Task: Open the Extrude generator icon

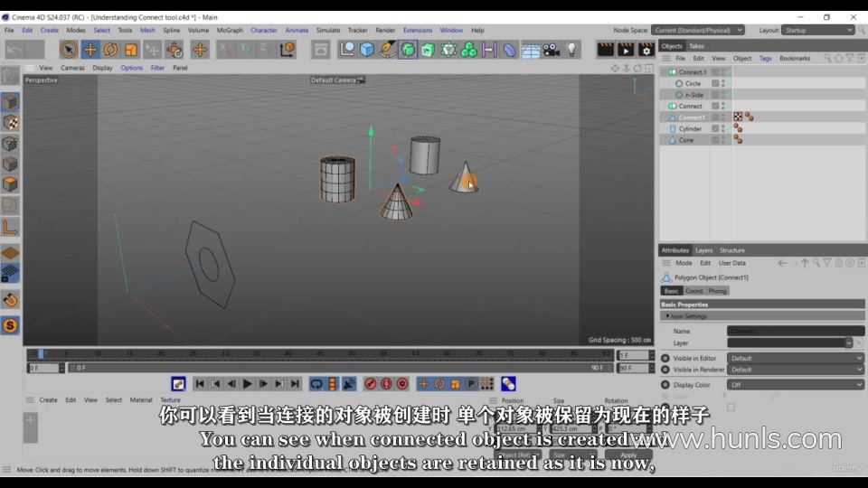Action: (x=428, y=50)
